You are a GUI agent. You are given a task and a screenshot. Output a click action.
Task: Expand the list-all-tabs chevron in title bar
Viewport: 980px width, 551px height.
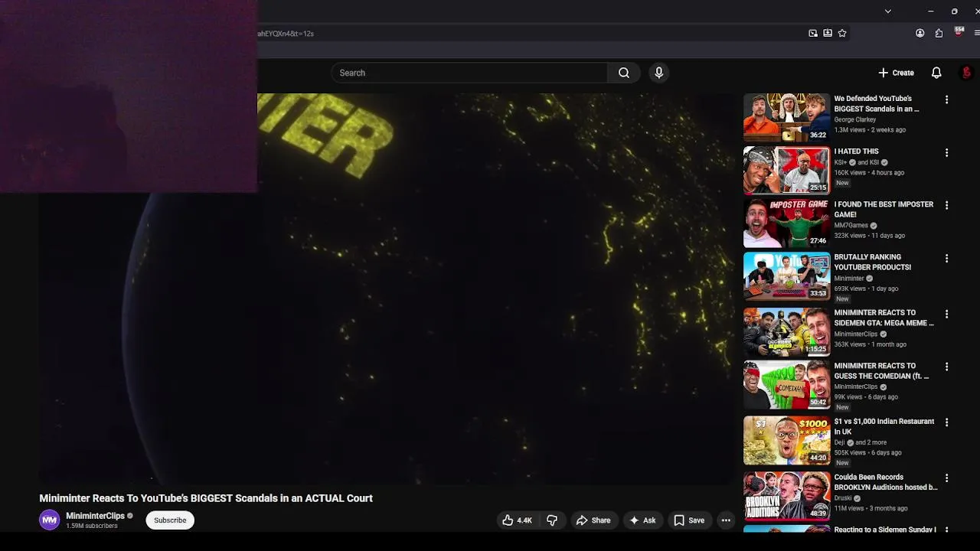[x=887, y=11]
